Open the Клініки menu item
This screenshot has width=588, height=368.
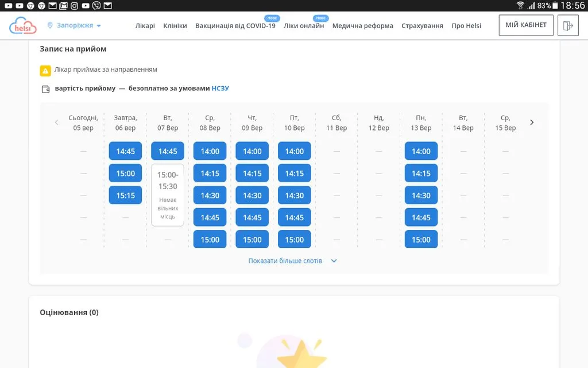pyautogui.click(x=175, y=25)
